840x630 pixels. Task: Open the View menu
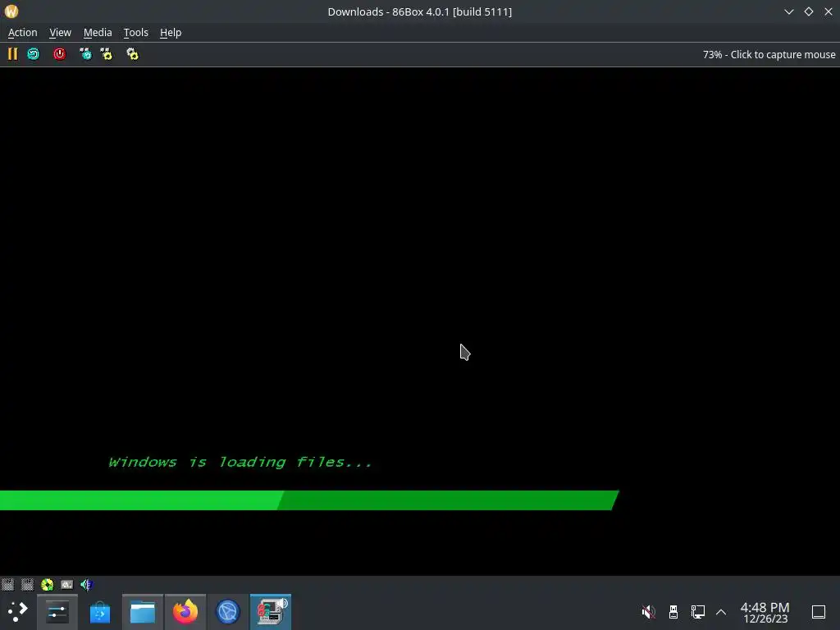pyautogui.click(x=60, y=33)
